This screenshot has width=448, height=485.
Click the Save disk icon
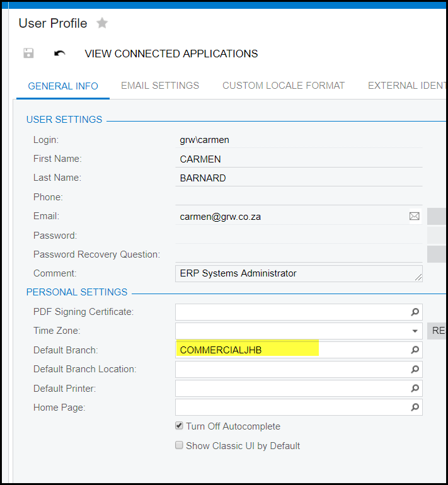click(x=28, y=54)
